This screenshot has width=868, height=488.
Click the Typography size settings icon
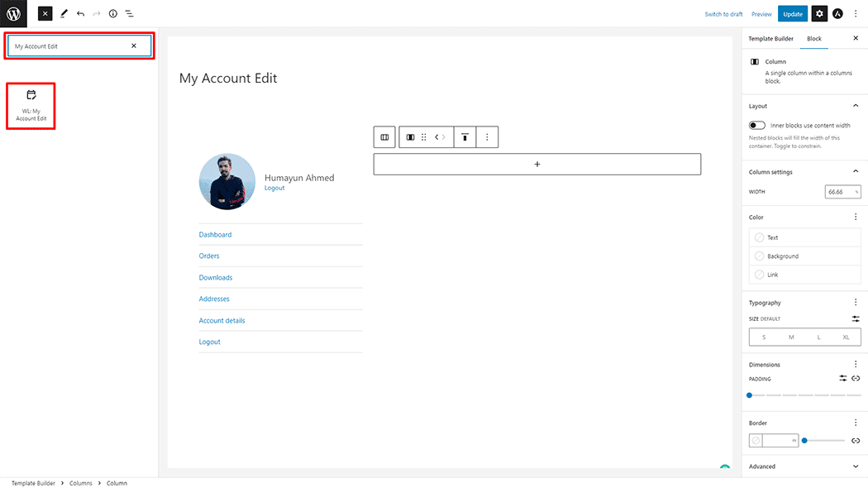(856, 318)
